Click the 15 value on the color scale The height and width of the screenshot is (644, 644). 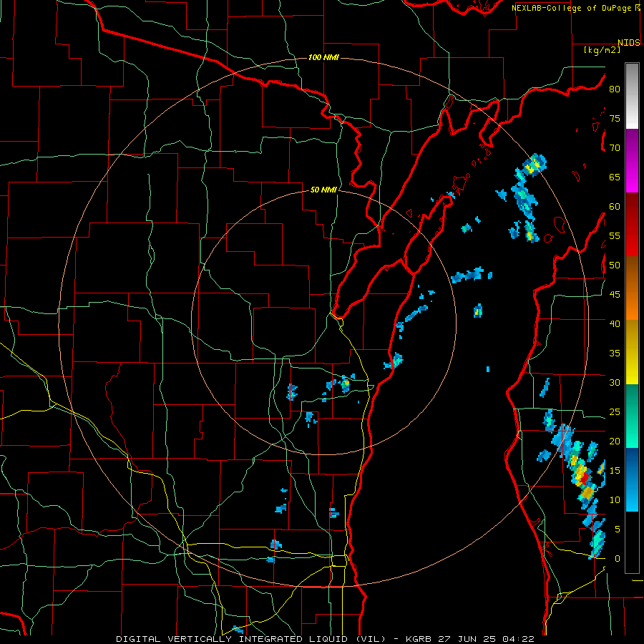(x=615, y=471)
